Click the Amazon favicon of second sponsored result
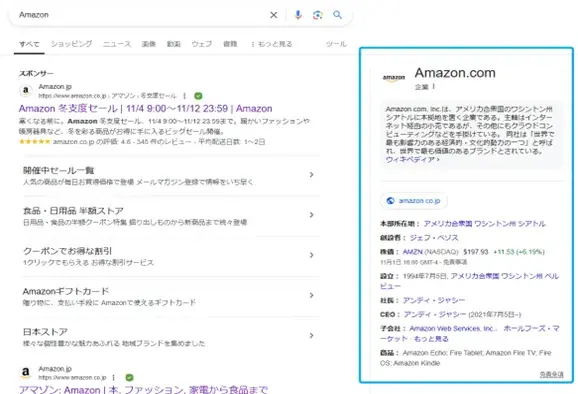578x394 pixels. (x=26, y=373)
